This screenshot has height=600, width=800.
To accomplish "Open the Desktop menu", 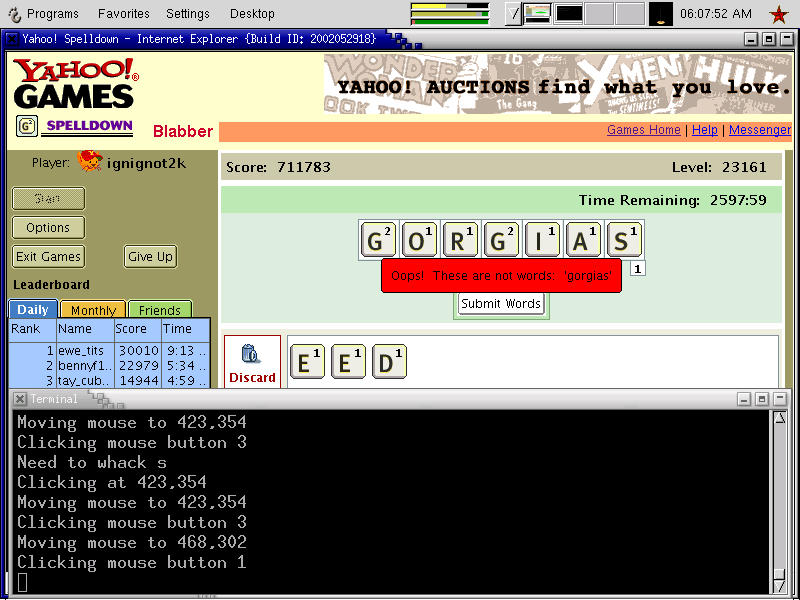I will [x=252, y=14].
